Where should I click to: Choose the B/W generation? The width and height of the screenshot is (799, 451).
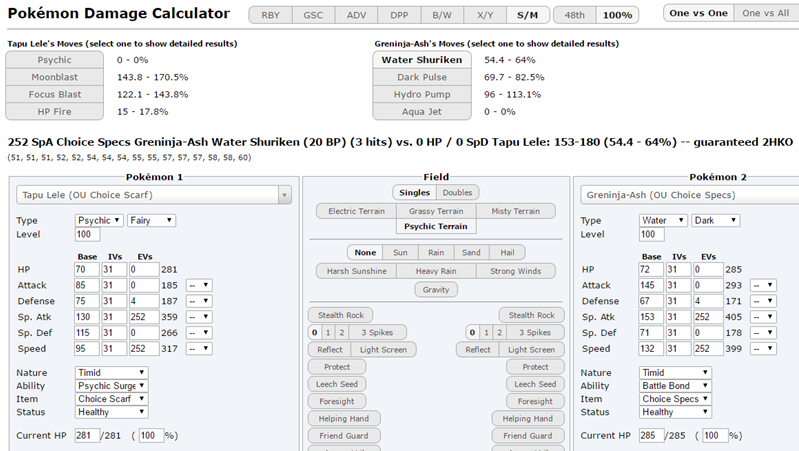(x=442, y=15)
